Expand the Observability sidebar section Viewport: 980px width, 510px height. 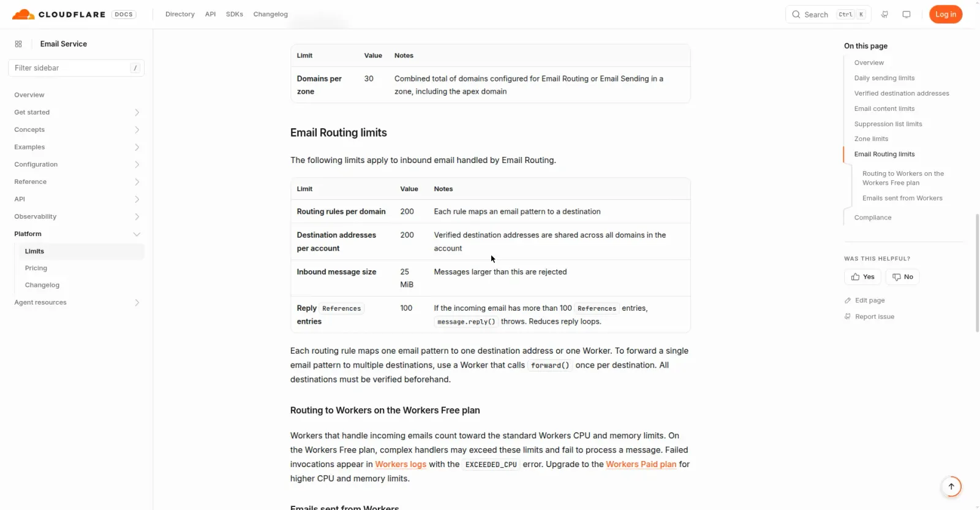pyautogui.click(x=77, y=216)
